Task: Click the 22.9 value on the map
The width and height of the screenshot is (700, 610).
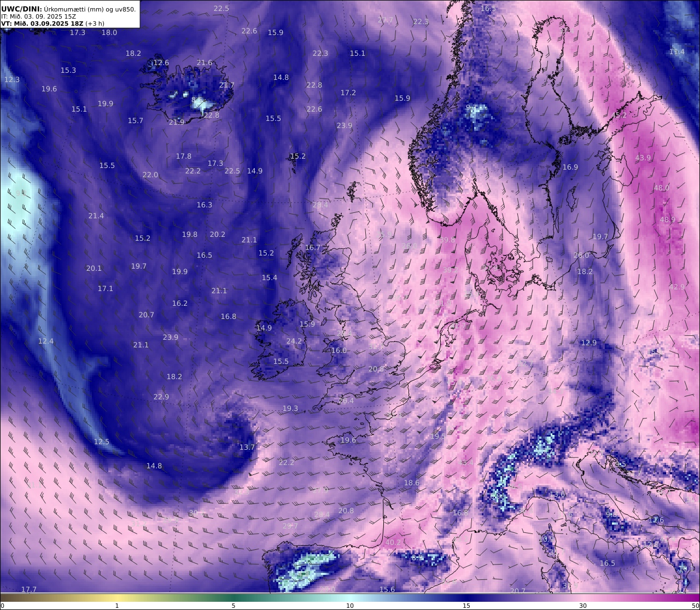Action: 161,397
